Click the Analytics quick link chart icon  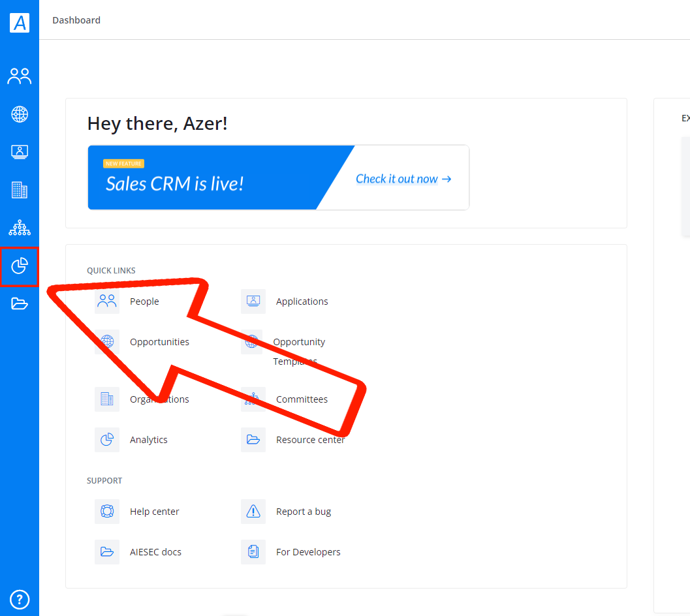click(107, 440)
